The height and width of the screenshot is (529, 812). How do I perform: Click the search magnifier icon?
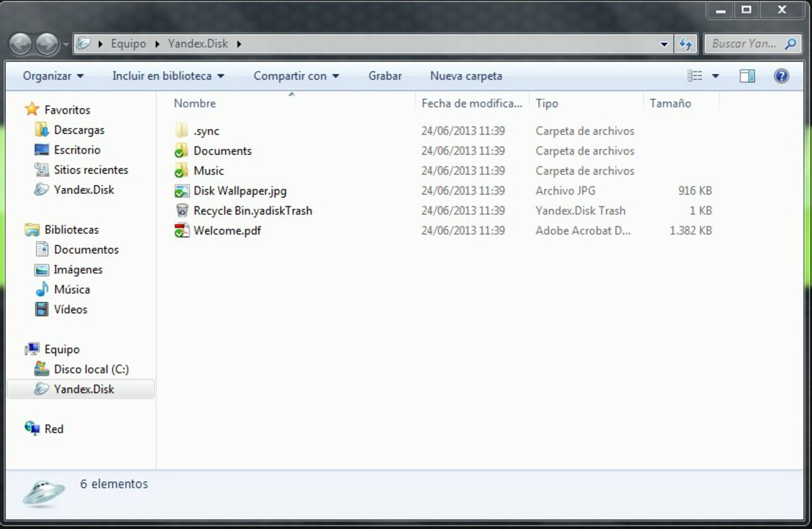[x=790, y=44]
